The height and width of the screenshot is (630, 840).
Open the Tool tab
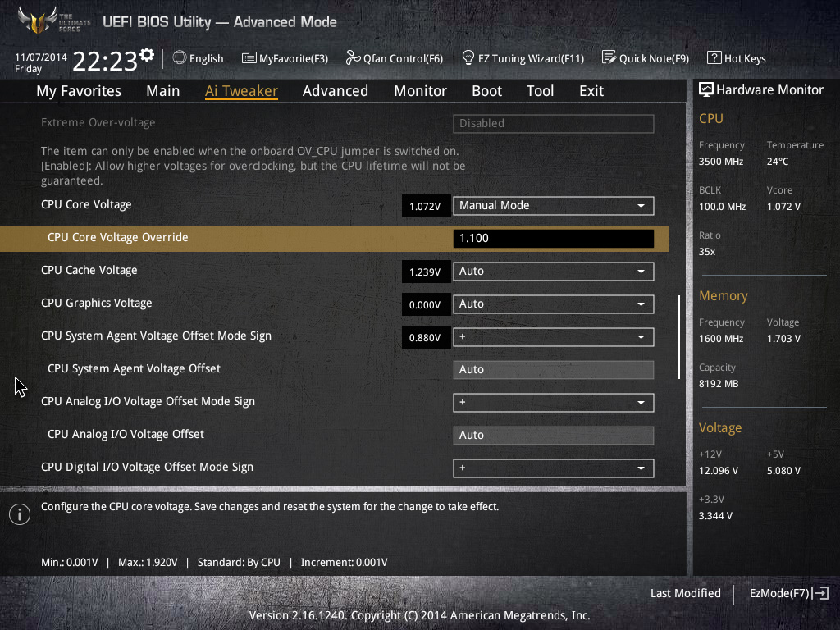coord(540,91)
